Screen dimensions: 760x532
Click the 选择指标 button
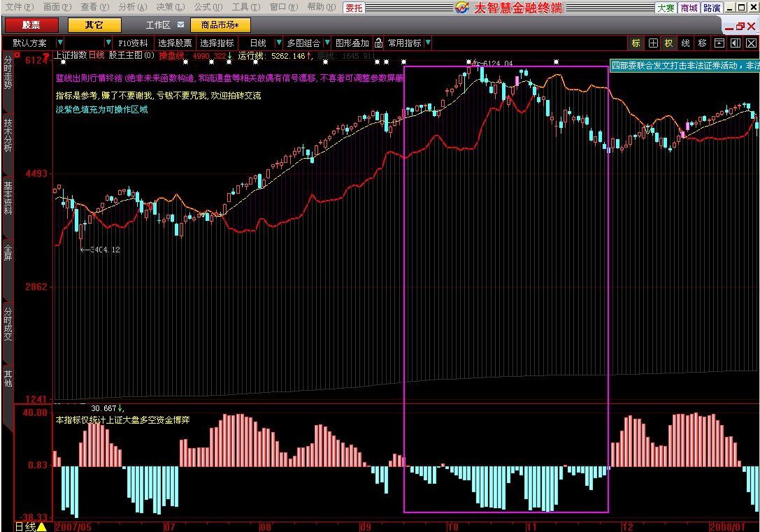pos(217,43)
